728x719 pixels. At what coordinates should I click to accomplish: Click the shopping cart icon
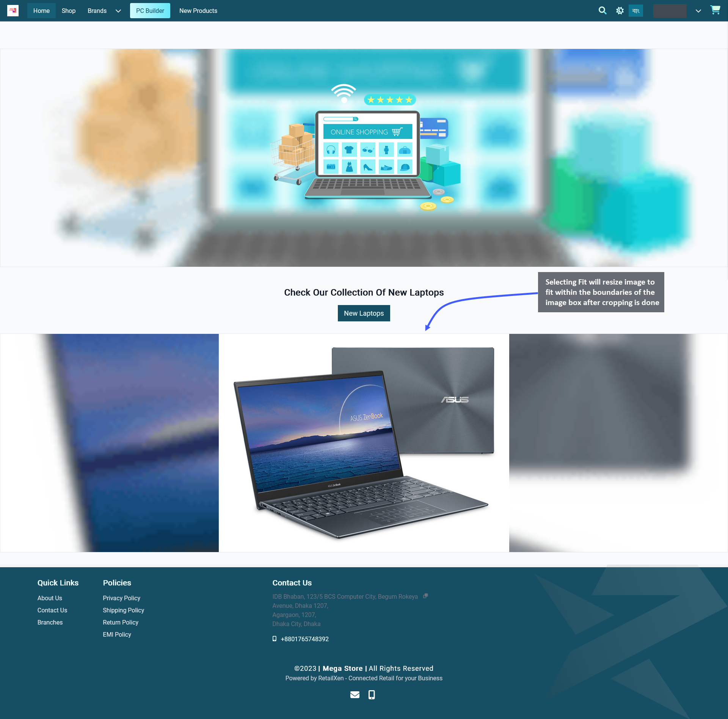(x=716, y=10)
